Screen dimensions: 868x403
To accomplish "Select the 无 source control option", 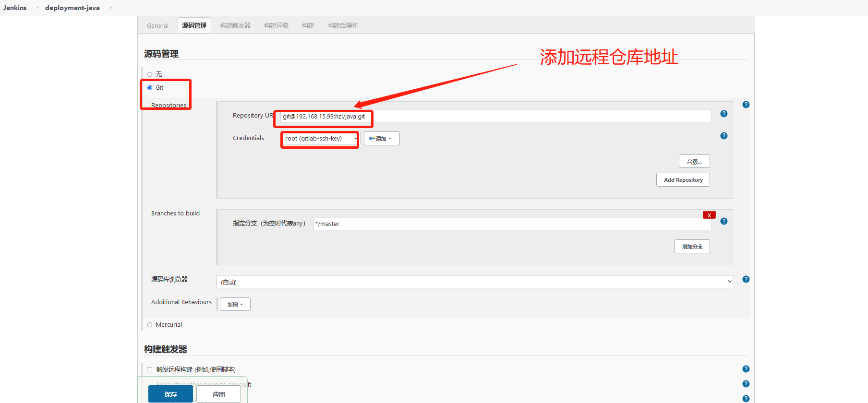I will point(150,74).
